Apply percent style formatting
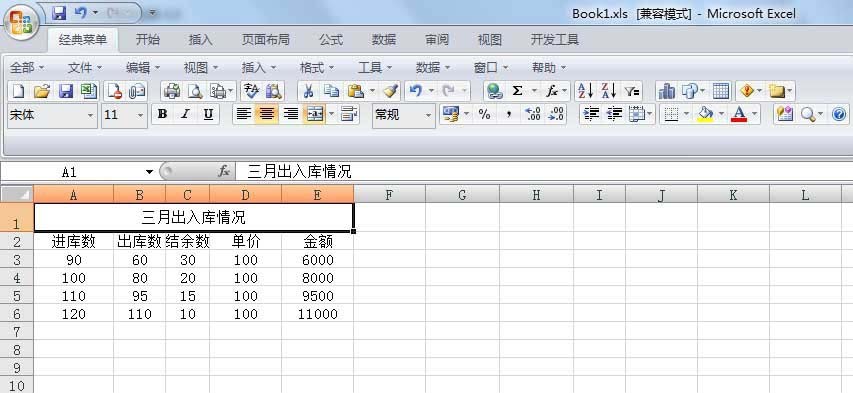 click(484, 114)
